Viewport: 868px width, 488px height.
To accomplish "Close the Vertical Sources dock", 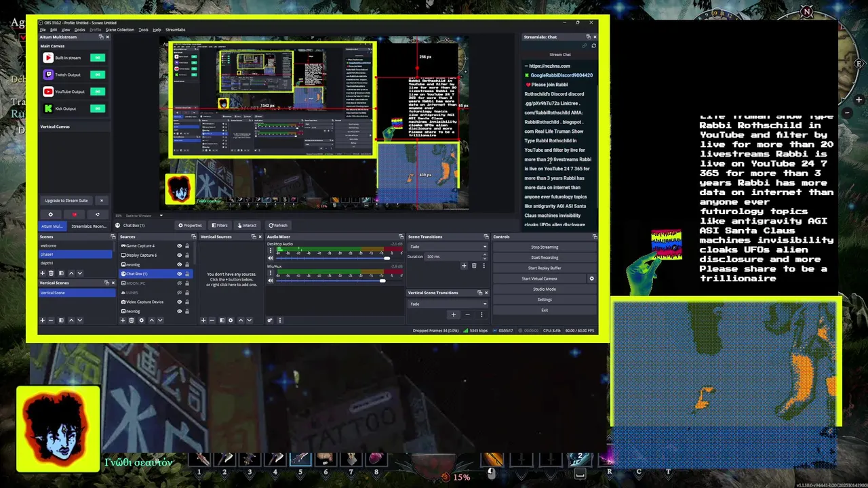I will point(260,237).
